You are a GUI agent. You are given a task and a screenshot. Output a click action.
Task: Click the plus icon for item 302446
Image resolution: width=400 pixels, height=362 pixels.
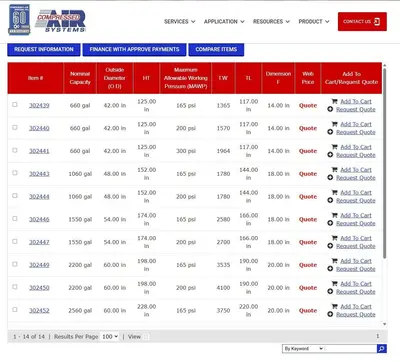330,223
